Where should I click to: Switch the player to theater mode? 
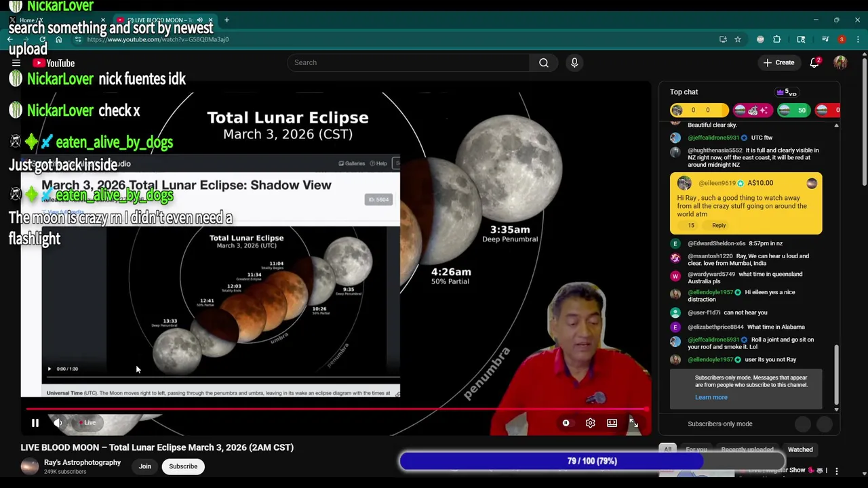[x=612, y=423]
